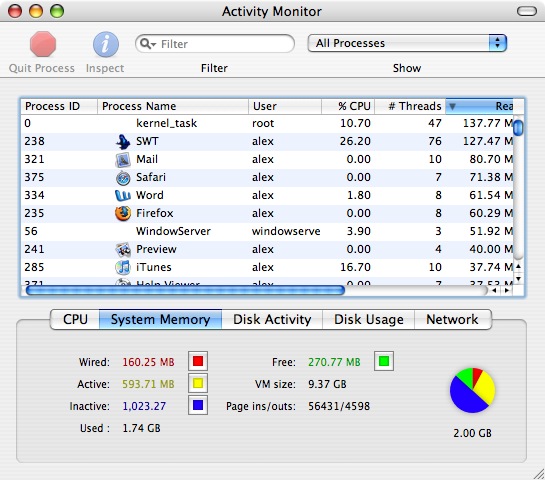Viewport: 545px width, 480px height.
Task: Select the iTunes music note icon
Action: [x=123, y=267]
